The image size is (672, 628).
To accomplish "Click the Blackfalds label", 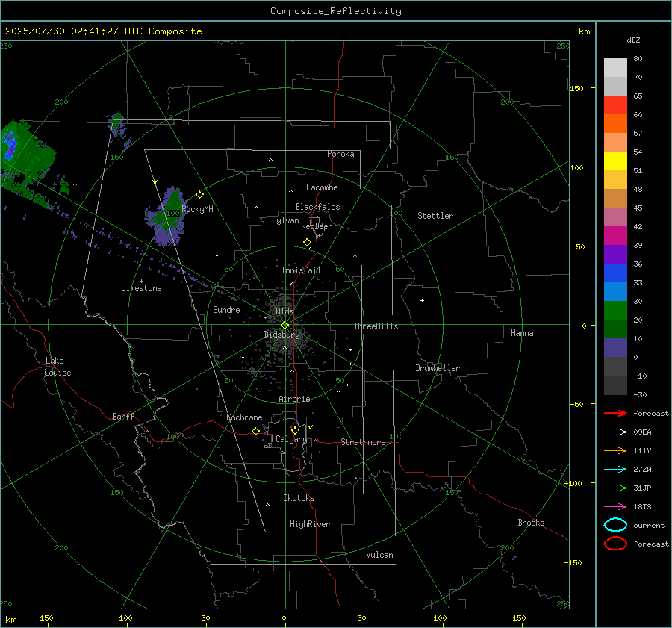I will (x=317, y=207).
